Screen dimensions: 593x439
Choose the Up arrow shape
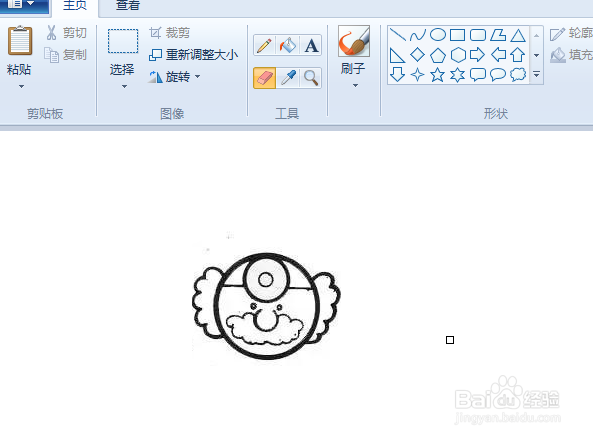click(x=518, y=55)
